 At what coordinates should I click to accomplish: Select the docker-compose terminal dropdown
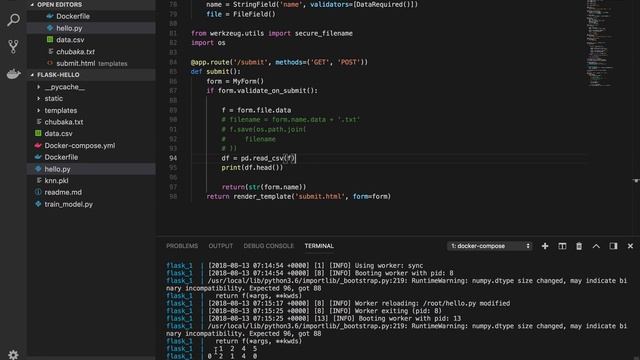[490, 246]
